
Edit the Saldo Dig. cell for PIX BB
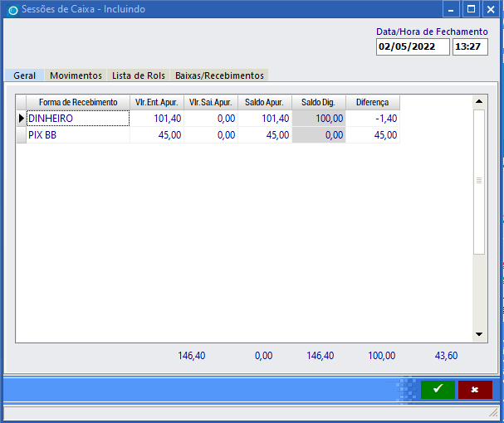tap(319, 135)
